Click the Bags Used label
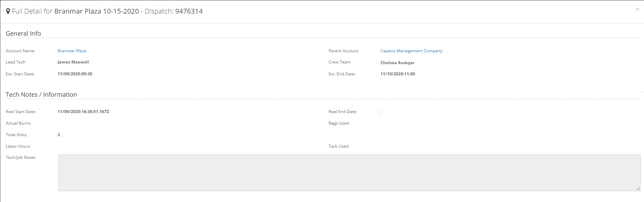 (x=339, y=123)
